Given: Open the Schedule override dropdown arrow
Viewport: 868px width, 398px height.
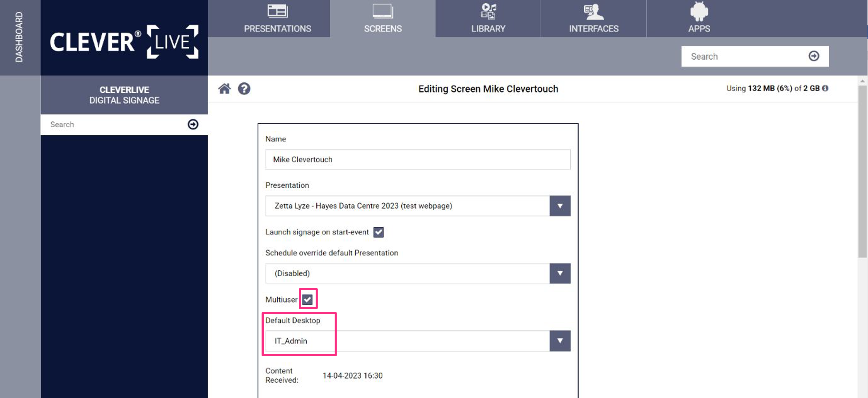Looking at the screenshot, I should coord(560,273).
